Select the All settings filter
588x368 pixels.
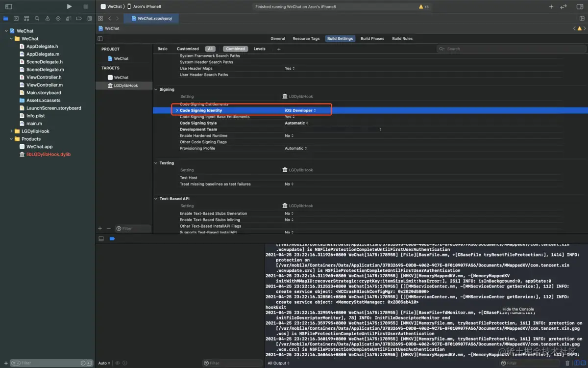(210, 49)
